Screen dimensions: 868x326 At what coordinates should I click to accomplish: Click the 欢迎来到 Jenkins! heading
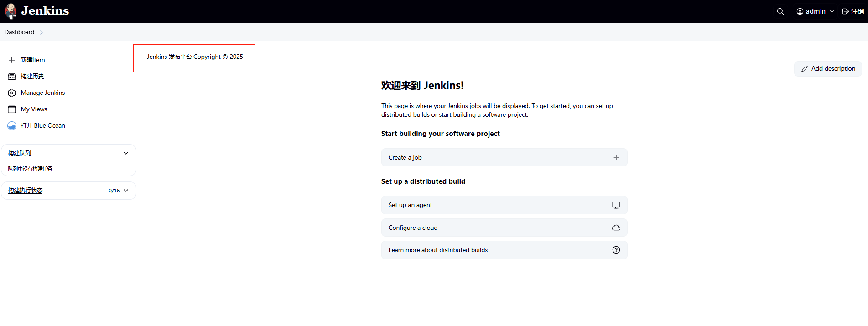pyautogui.click(x=422, y=86)
